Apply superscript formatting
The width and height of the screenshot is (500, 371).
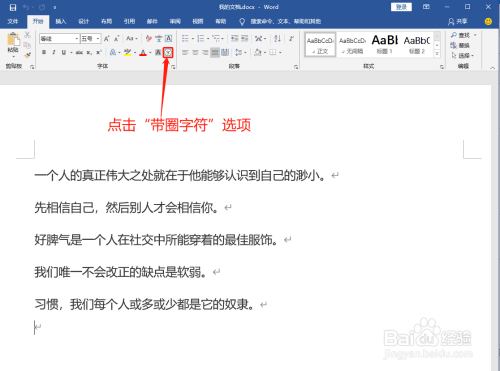coord(99,53)
